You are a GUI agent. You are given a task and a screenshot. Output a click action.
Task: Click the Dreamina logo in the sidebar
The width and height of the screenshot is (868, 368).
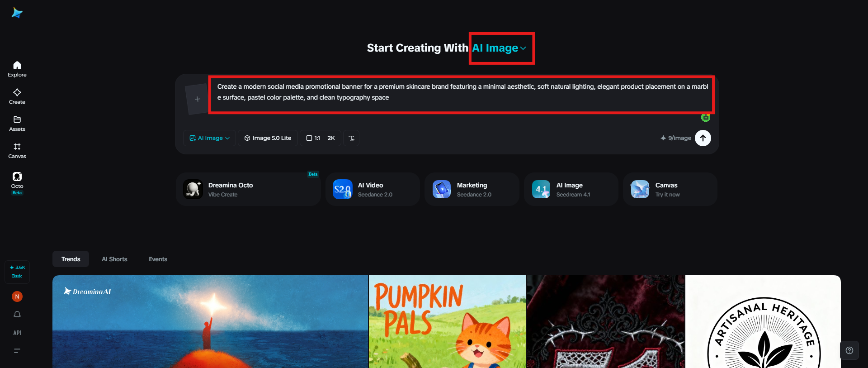click(x=17, y=13)
